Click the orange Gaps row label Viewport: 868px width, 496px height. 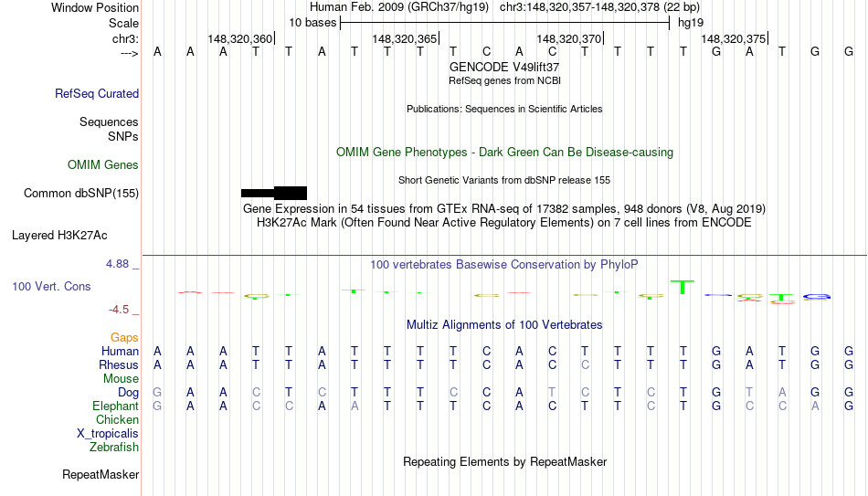pyautogui.click(x=124, y=338)
